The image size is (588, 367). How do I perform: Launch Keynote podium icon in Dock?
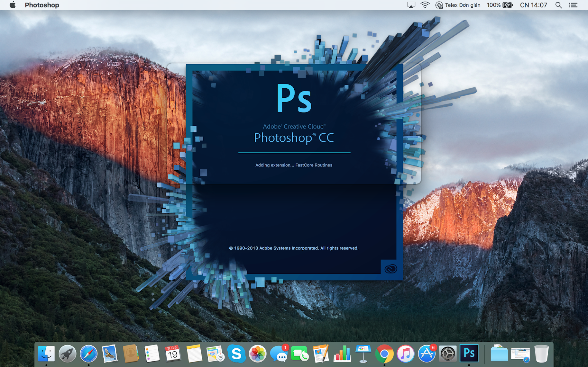tap(363, 354)
